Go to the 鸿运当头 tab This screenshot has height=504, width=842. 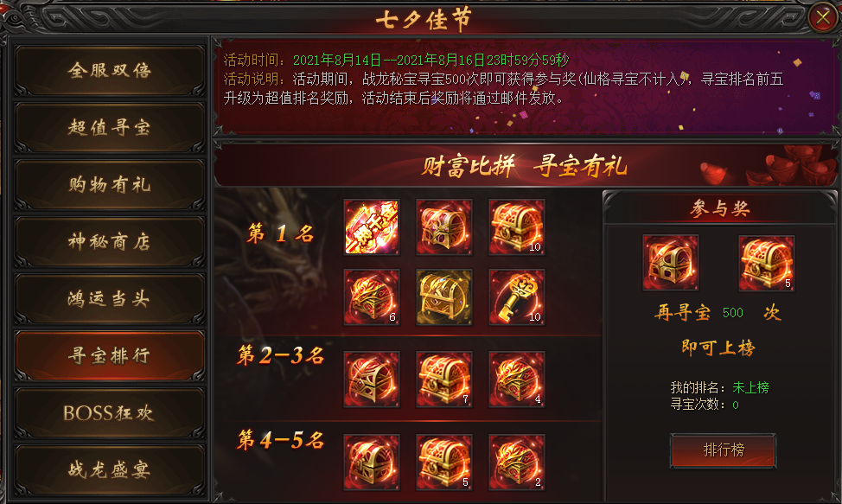[x=110, y=298]
